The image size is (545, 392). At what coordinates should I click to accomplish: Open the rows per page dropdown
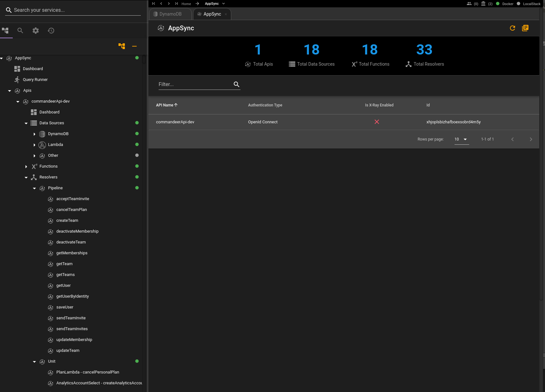point(462,139)
